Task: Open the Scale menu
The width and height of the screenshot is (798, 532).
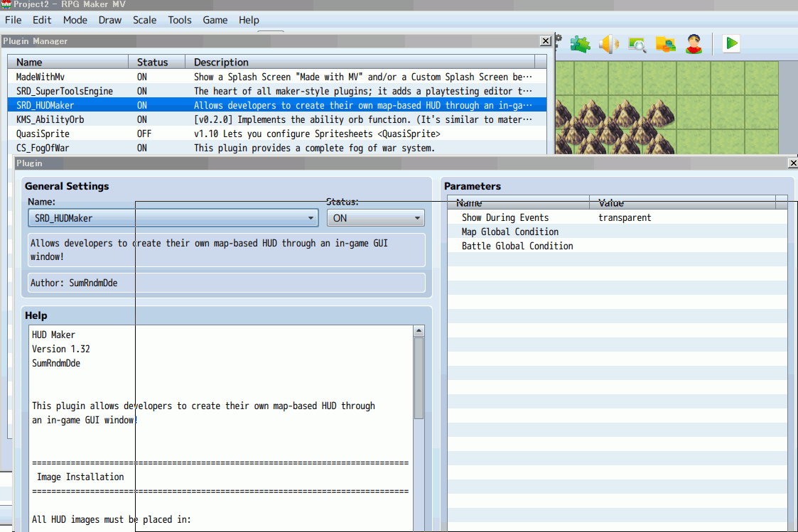Action: pos(144,20)
